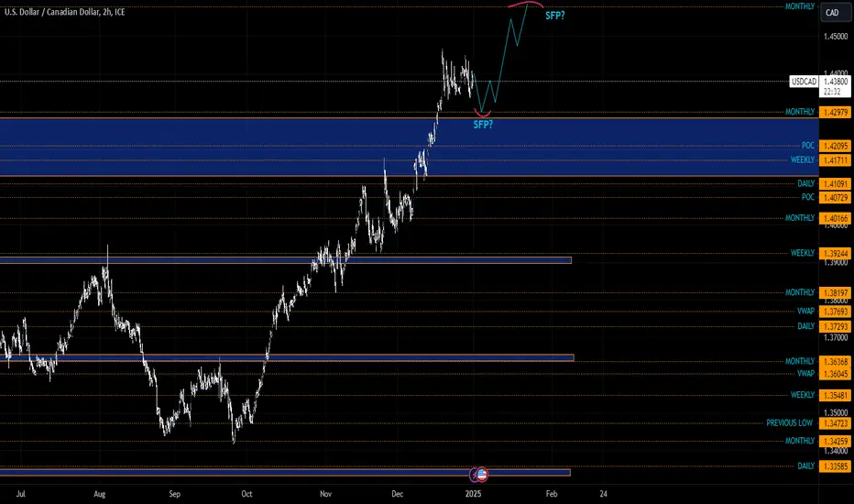This screenshot has width=854, height=504.
Task: Click the 22:32 bar countdown timer
Action: point(832,92)
